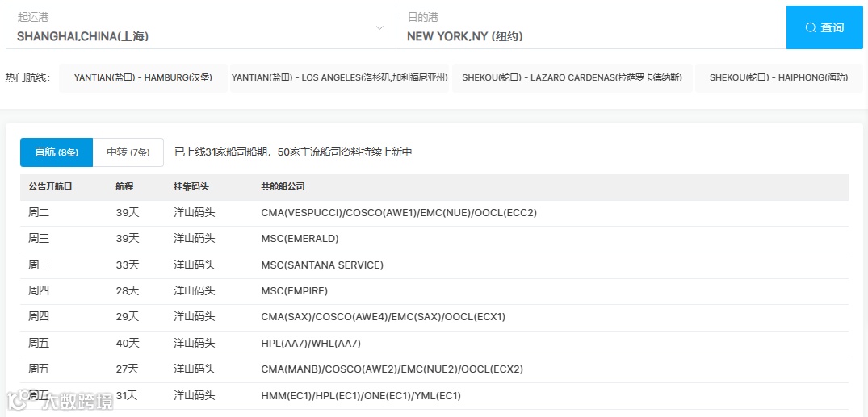The height and width of the screenshot is (417, 868).
Task: Click the 周二 departure day cell
Action: click(x=39, y=213)
